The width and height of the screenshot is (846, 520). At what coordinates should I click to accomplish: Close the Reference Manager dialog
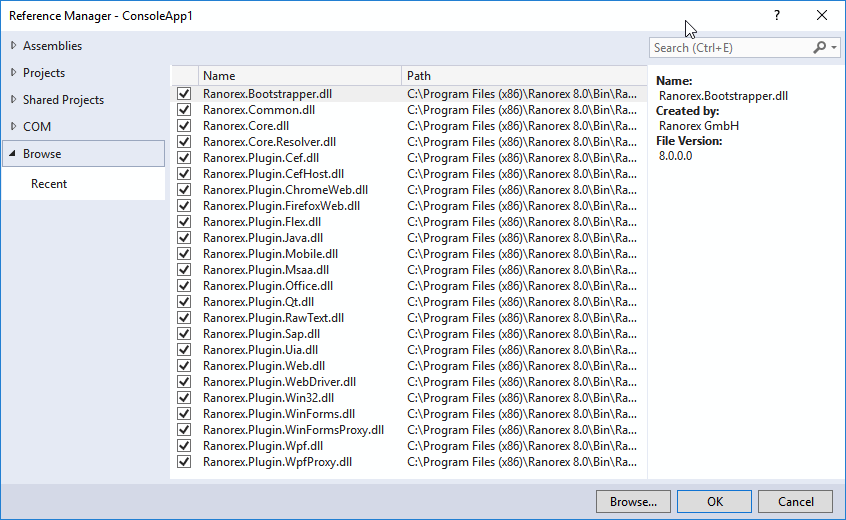pyautogui.click(x=822, y=15)
